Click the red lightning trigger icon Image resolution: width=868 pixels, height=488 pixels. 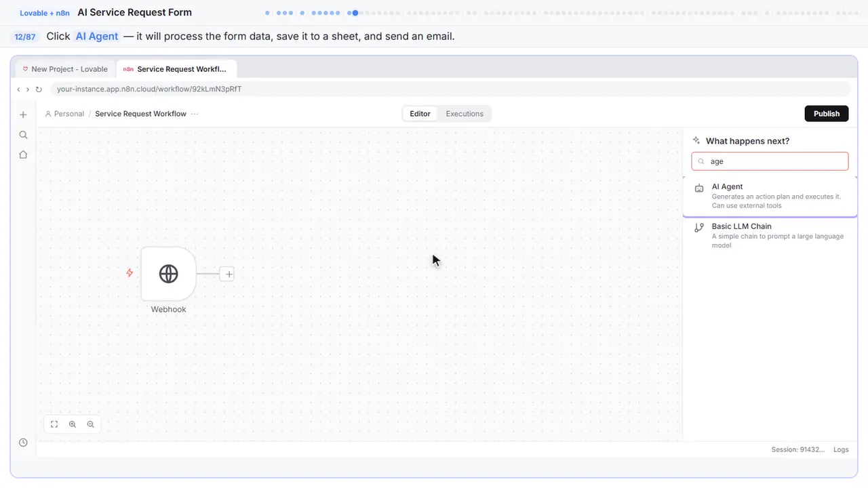(x=130, y=273)
